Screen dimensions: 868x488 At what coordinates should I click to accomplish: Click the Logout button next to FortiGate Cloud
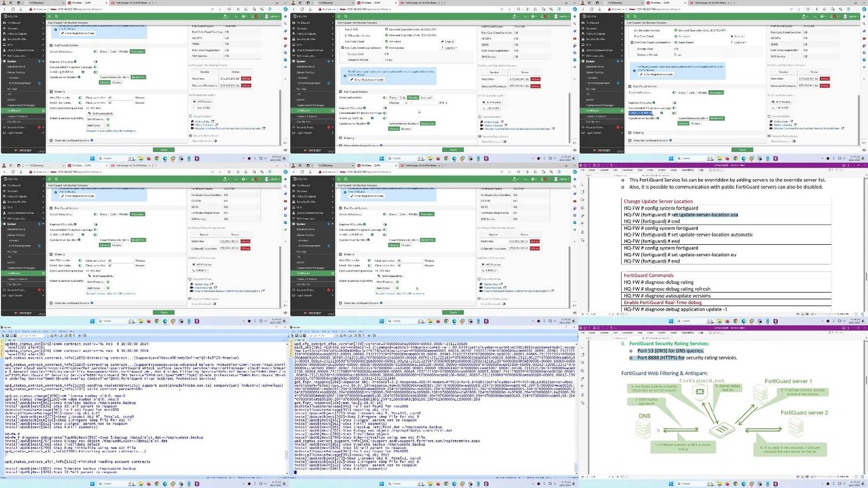(448, 41)
